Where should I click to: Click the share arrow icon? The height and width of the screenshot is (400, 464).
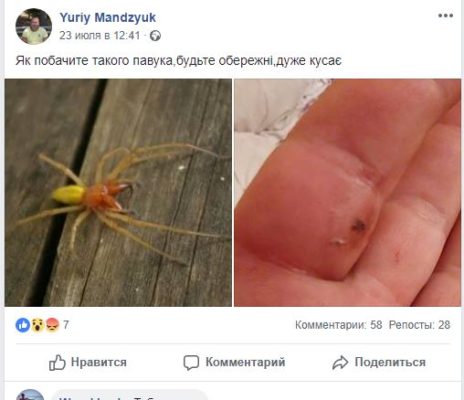coord(340,363)
